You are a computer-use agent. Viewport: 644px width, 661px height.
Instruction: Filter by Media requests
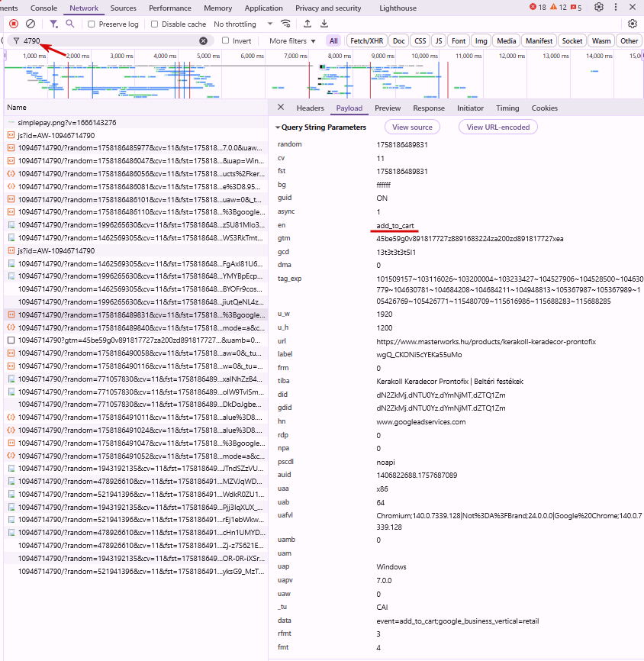click(x=506, y=41)
